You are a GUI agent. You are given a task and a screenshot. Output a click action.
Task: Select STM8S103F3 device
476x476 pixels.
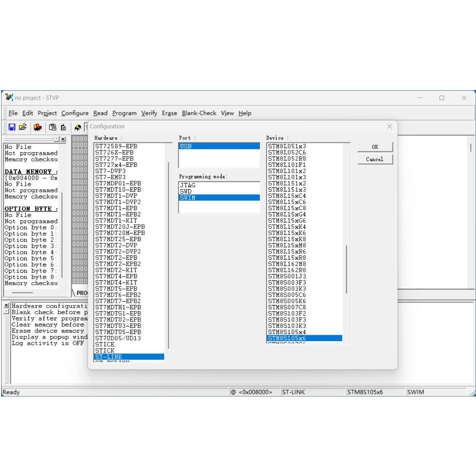click(x=304, y=319)
